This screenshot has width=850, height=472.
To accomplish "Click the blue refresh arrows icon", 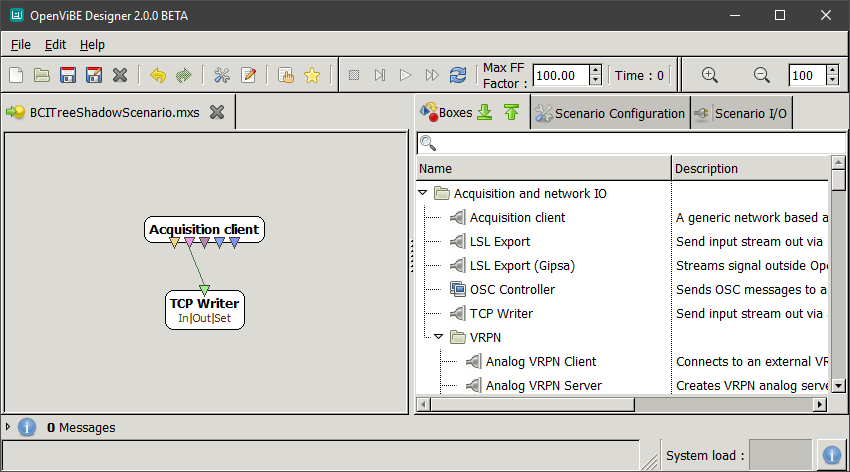I will pos(458,75).
